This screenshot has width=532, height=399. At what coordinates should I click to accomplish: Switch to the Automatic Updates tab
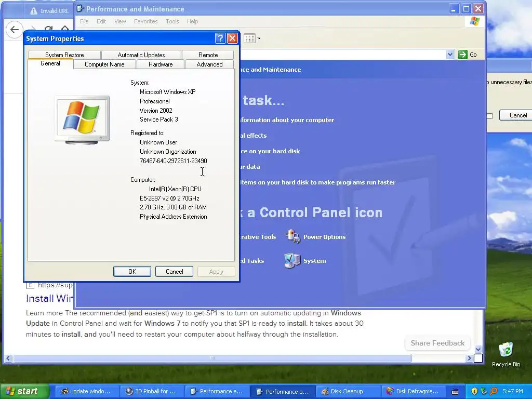tap(141, 55)
